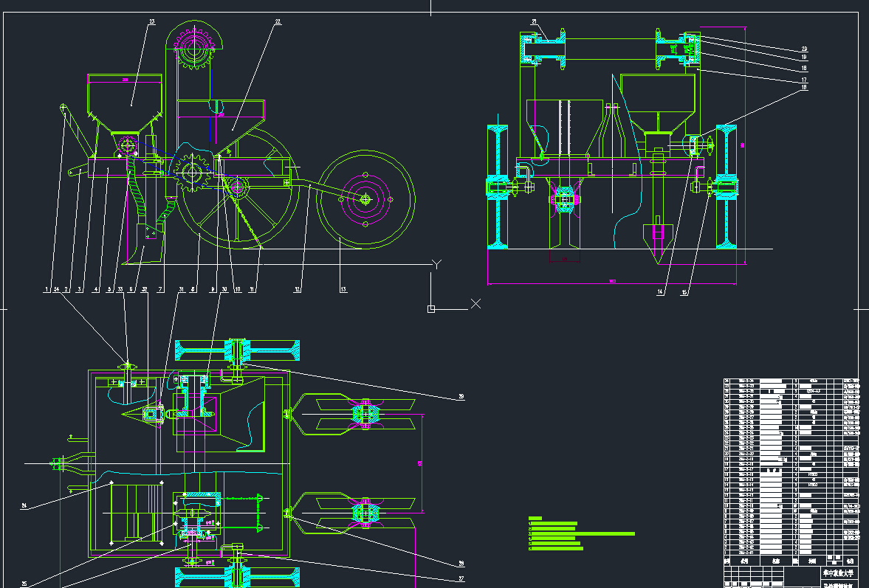Click part number label 15
Screen dimensions: 869x588
coord(684,292)
